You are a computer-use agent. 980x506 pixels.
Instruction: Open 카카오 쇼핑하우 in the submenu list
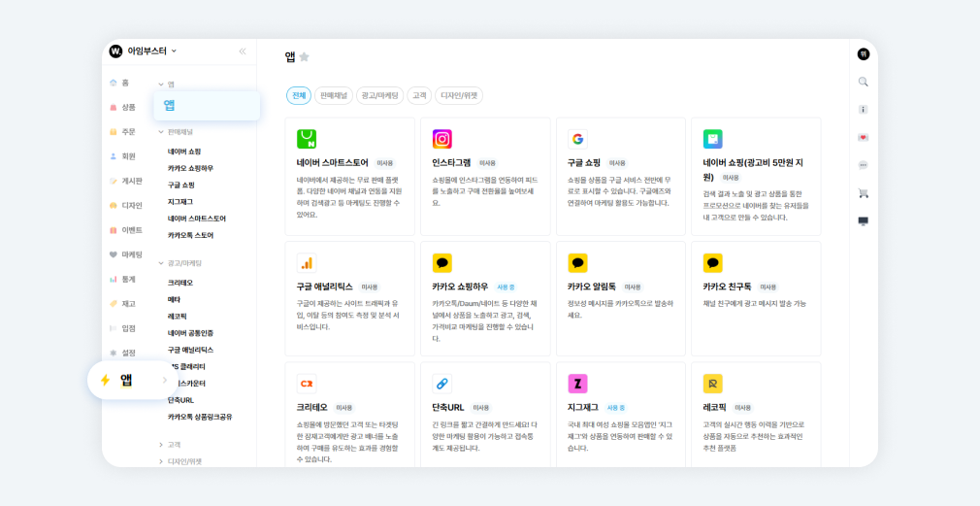click(x=190, y=168)
